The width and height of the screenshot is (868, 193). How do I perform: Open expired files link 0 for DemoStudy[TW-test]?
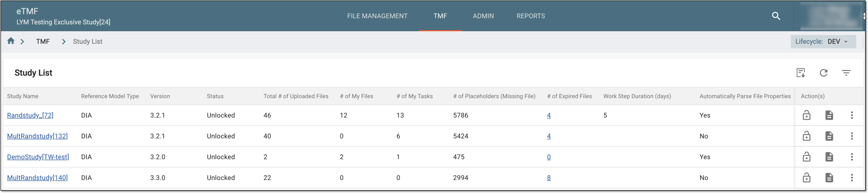[x=549, y=157]
